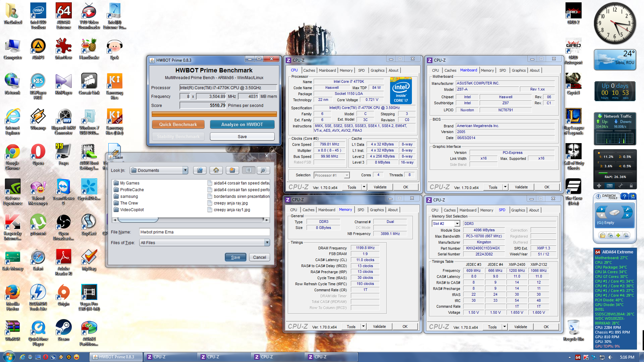Open Look In Documents dropdown
Viewport: 644px width, 362px height.
pyautogui.click(x=185, y=170)
